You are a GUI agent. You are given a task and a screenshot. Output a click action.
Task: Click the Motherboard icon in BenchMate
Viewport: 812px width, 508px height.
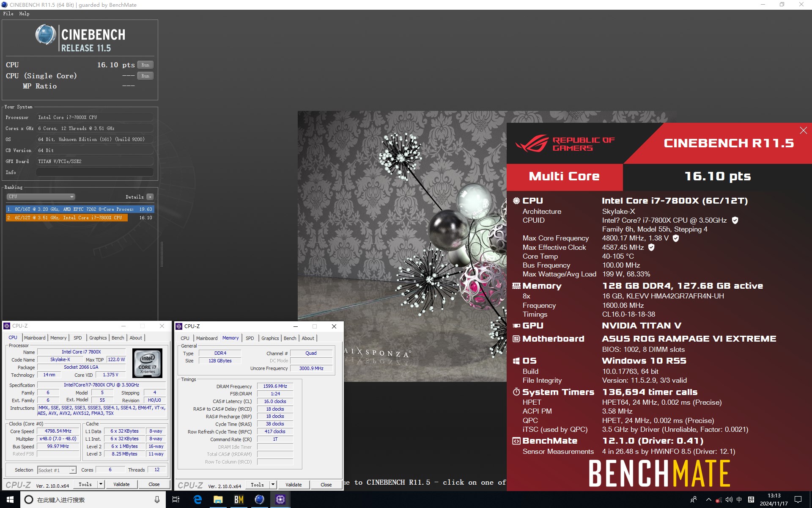tap(516, 339)
